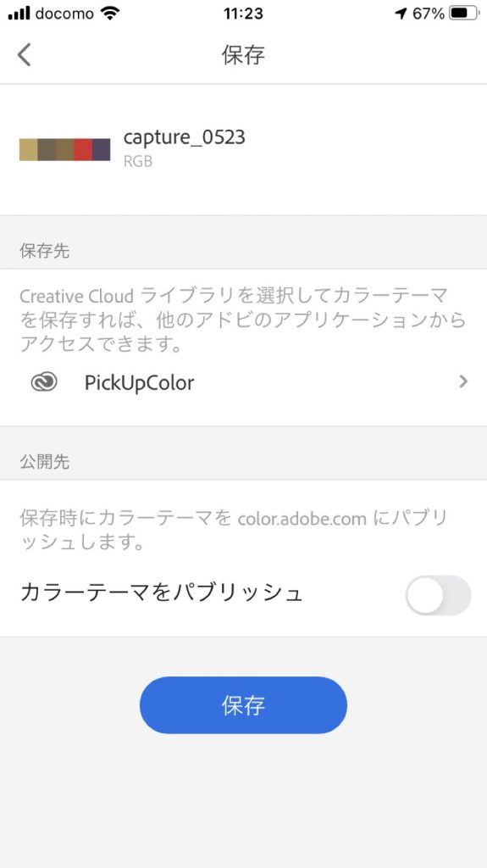
Task: Tap the 保存 title in header
Action: pyautogui.click(x=244, y=55)
